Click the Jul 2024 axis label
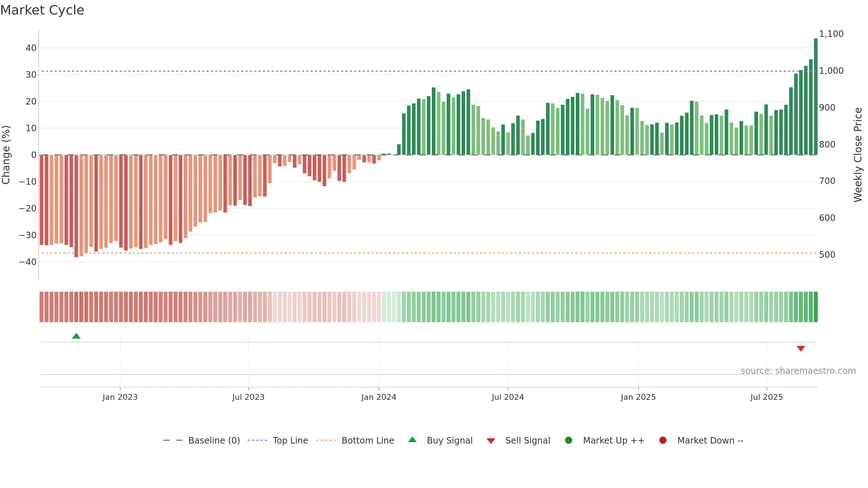This screenshot has width=868, height=488. pos(508,397)
